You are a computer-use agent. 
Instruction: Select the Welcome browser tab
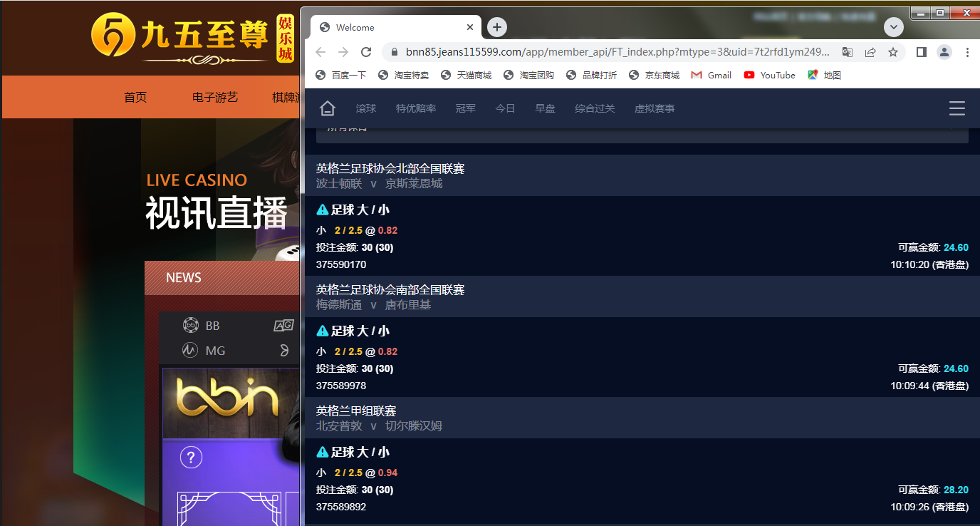pos(396,27)
